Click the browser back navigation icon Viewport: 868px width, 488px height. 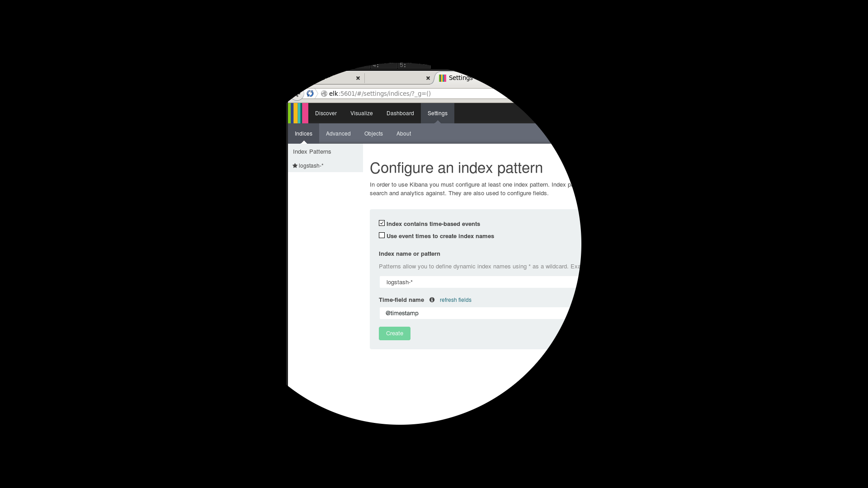297,94
